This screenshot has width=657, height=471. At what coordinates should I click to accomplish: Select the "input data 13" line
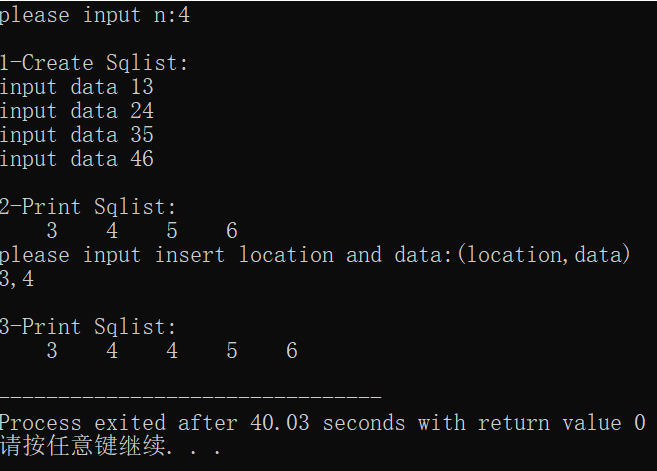click(77, 87)
